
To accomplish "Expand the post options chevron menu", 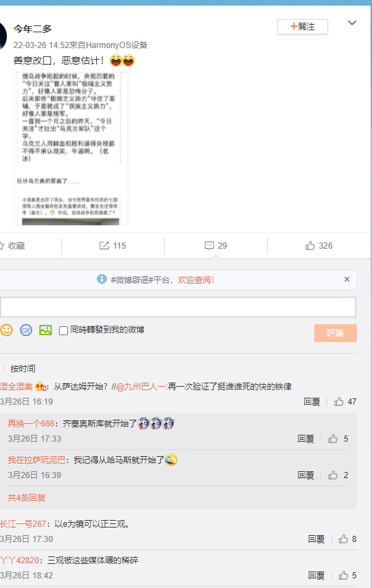I will pyautogui.click(x=352, y=23).
